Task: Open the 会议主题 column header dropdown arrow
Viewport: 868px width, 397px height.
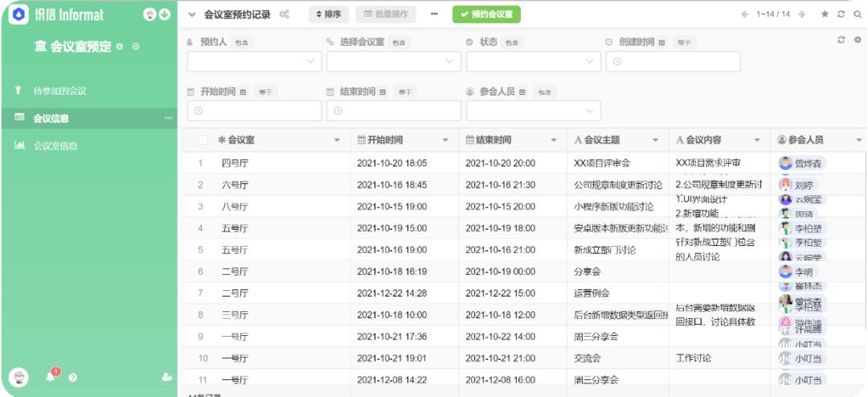Action: click(x=656, y=141)
